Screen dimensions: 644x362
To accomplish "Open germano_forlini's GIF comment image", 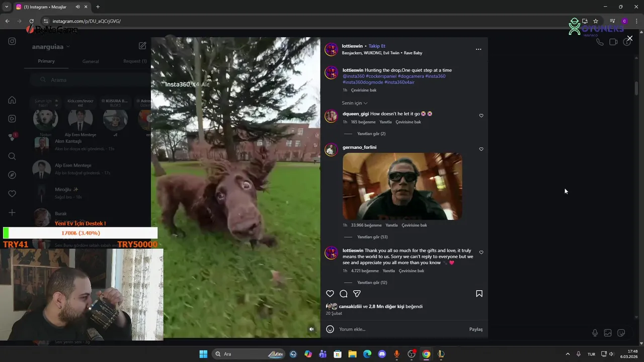I will coord(403,186).
